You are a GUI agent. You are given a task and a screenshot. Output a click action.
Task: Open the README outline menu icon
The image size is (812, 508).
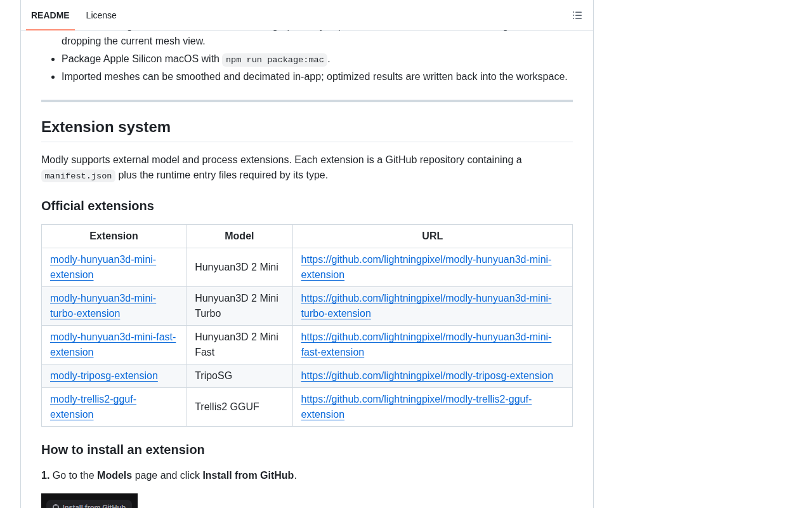click(x=577, y=15)
